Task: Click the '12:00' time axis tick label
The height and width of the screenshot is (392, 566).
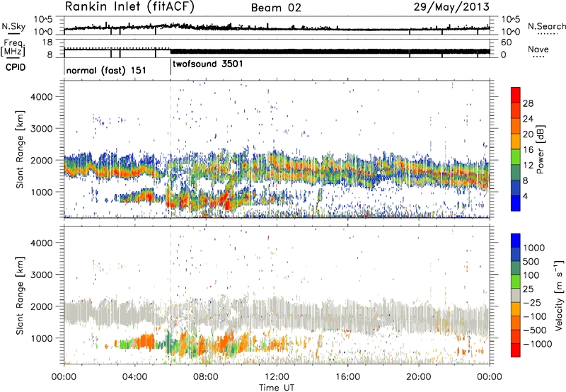Action: 277,377
